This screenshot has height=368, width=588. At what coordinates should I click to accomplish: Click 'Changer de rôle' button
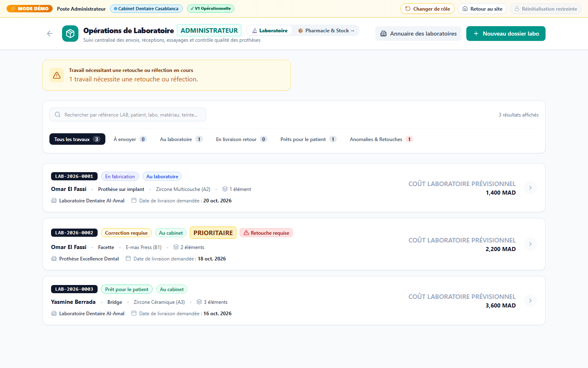coord(428,9)
